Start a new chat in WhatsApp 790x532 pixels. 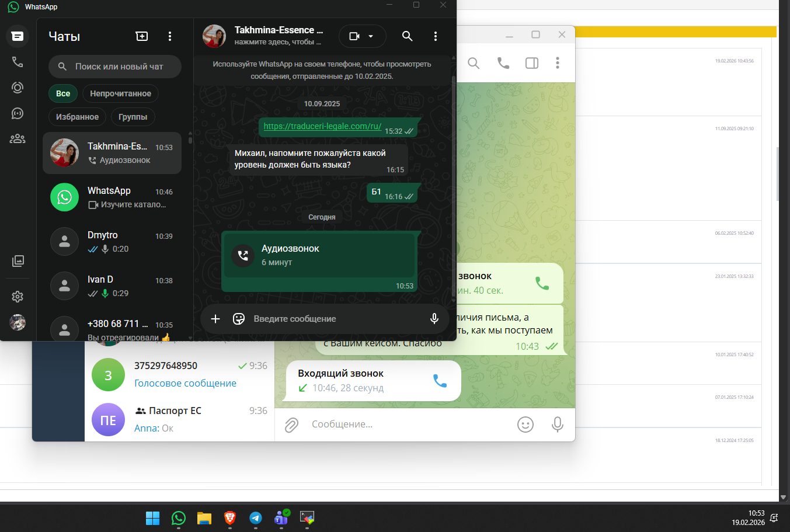point(142,36)
